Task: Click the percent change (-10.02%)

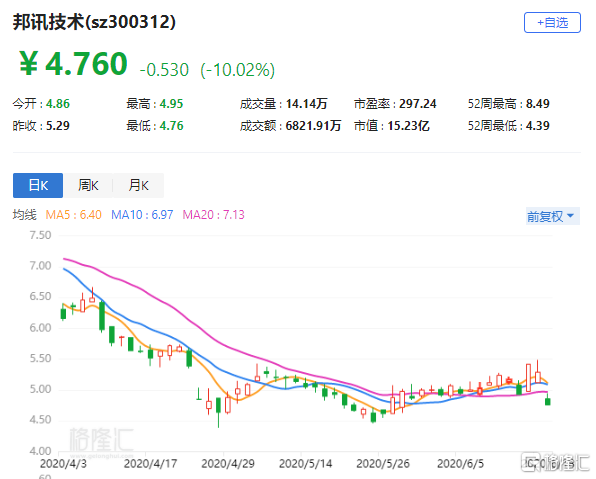Action: [x=238, y=70]
